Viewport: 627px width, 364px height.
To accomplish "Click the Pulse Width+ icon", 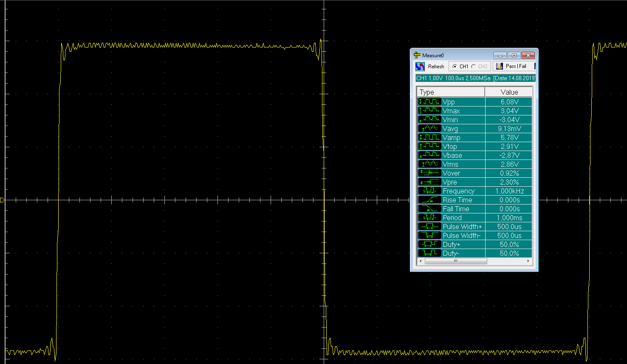I will coord(429,227).
